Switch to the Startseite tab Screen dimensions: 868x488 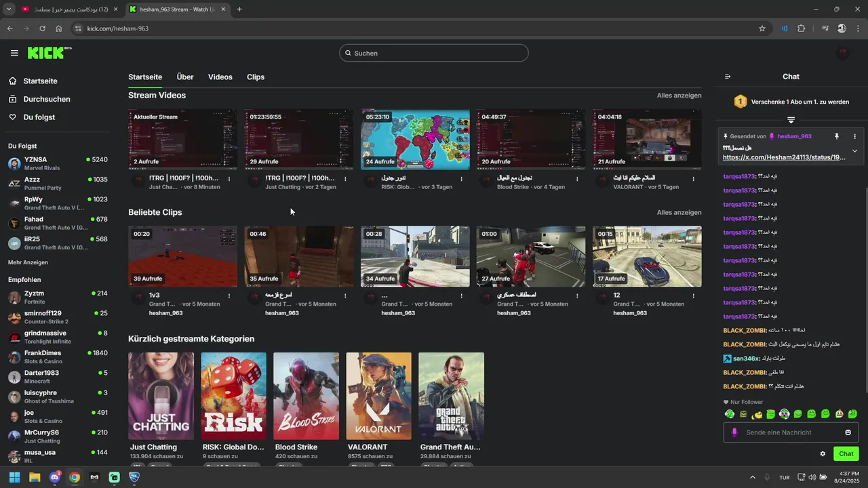(x=145, y=77)
